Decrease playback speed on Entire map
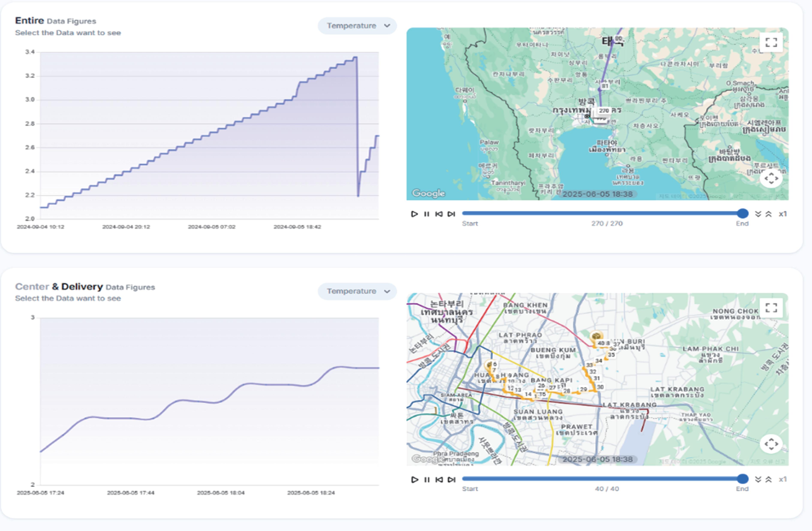Screen dimensions: 812x531 pyautogui.click(x=758, y=214)
